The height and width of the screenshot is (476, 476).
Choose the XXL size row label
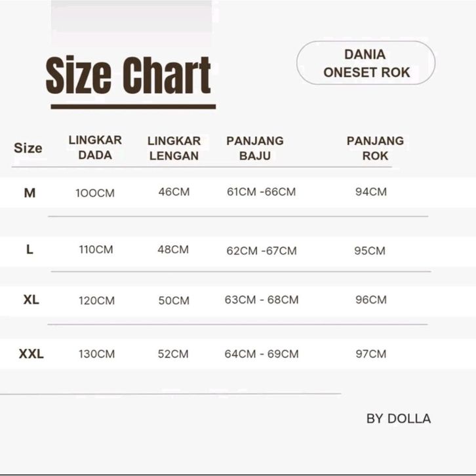coord(31,354)
